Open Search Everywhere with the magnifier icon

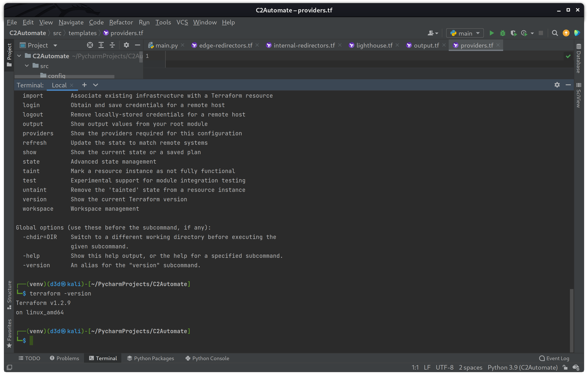pyautogui.click(x=555, y=33)
